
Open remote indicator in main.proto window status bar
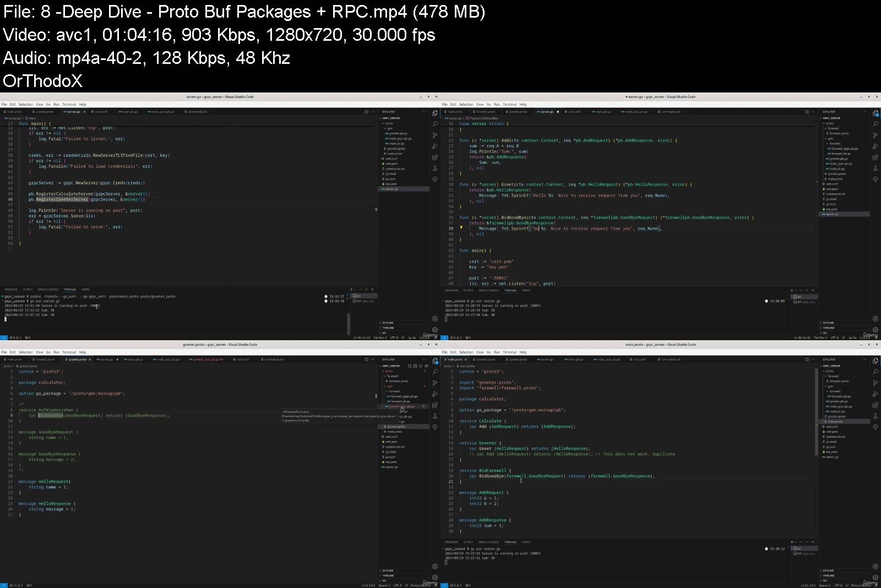(444, 585)
